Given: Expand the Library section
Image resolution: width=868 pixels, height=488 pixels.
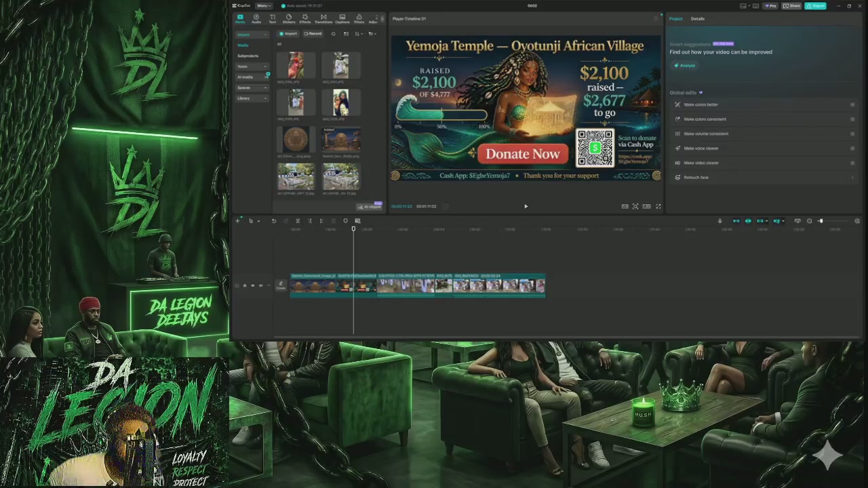Looking at the screenshot, I should click(252, 98).
